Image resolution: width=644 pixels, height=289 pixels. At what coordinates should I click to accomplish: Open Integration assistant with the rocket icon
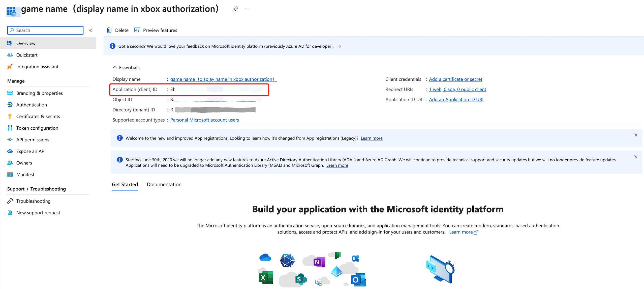(37, 67)
